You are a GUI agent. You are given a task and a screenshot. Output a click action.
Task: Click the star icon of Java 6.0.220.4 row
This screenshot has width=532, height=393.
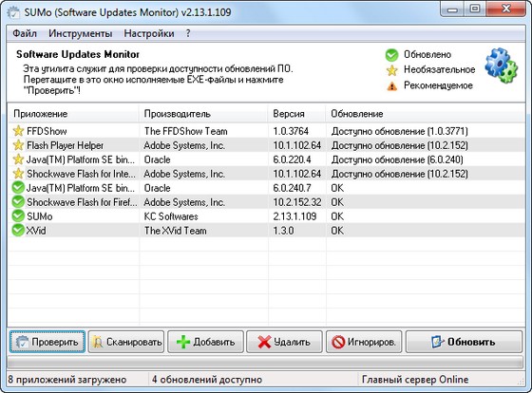pos(18,159)
